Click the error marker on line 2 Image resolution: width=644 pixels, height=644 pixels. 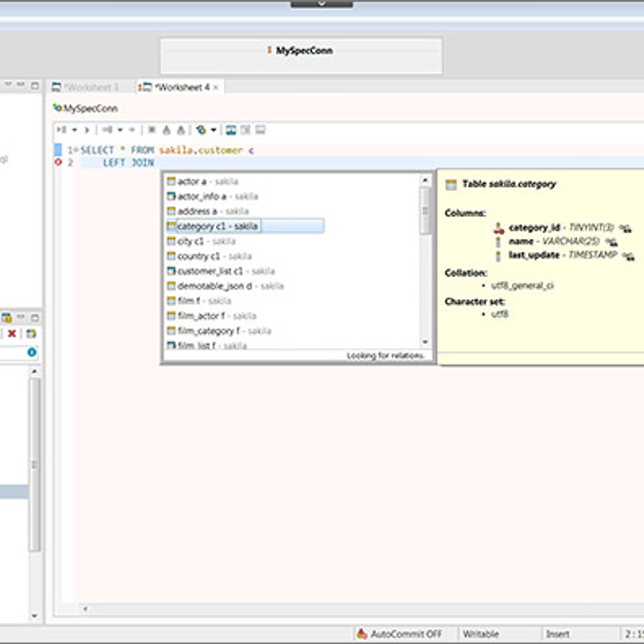click(x=58, y=162)
